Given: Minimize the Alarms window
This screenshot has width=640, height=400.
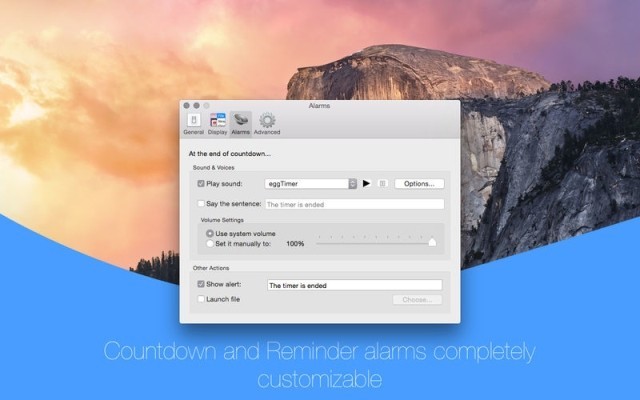Looking at the screenshot, I should click(x=195, y=104).
